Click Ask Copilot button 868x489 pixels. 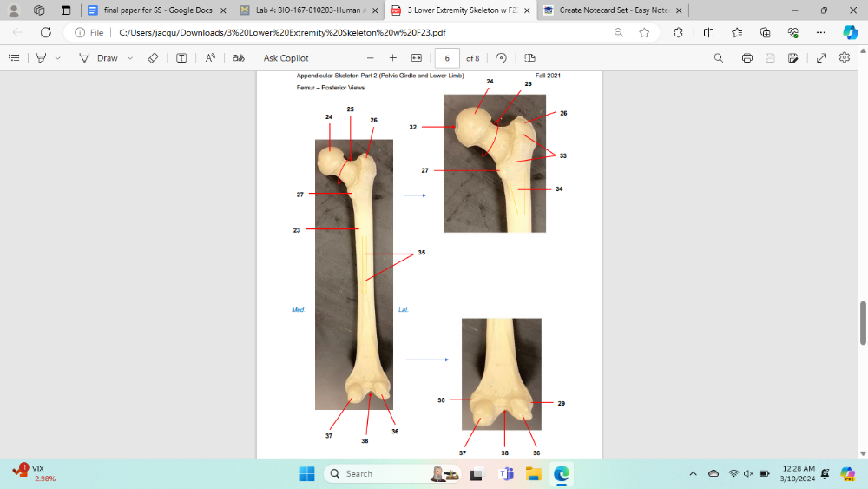pos(286,58)
